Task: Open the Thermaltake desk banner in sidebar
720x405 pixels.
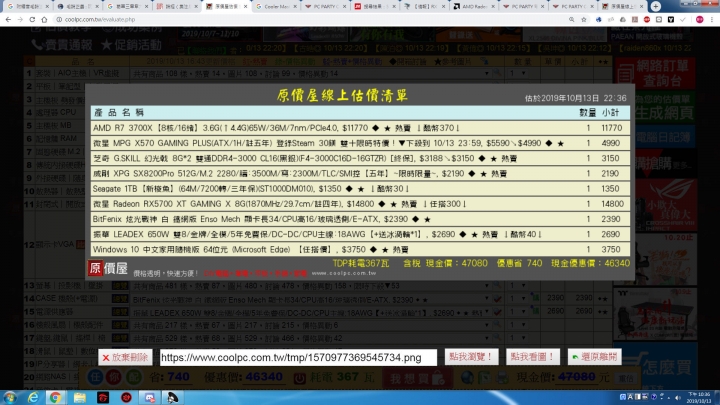Action: (655, 314)
